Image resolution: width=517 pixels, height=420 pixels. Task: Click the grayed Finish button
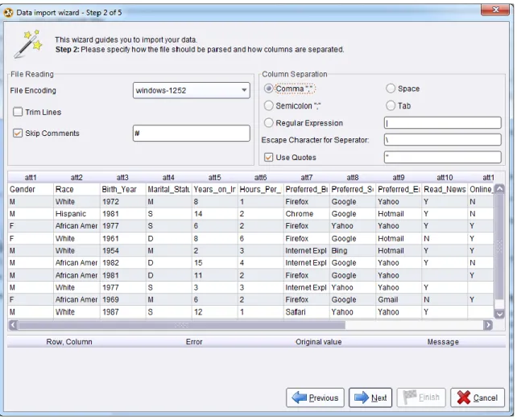click(421, 397)
